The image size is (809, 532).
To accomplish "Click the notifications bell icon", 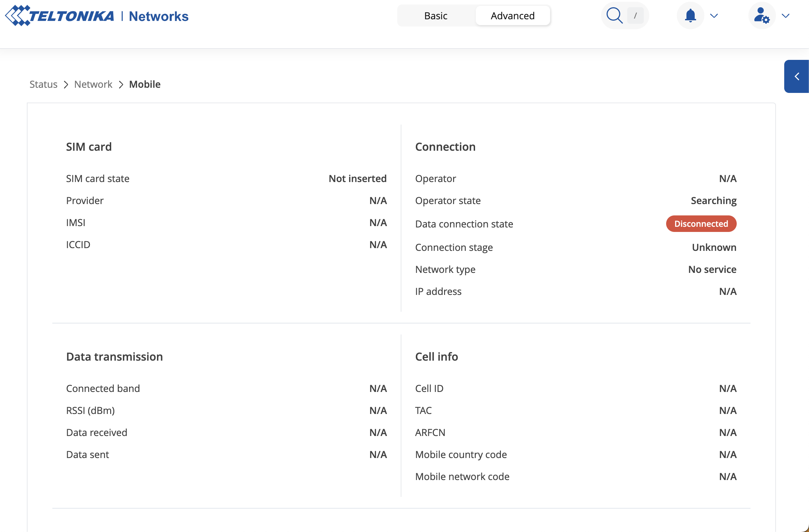I will pyautogui.click(x=690, y=16).
